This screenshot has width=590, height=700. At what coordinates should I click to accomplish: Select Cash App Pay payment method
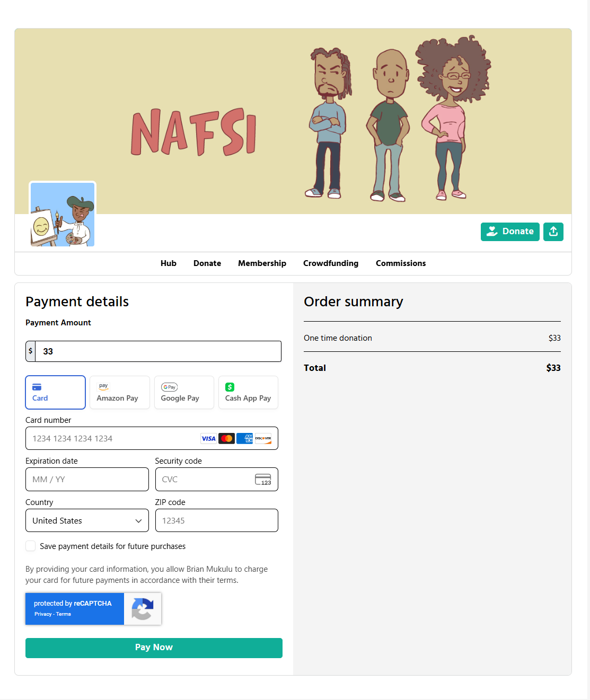tap(248, 392)
